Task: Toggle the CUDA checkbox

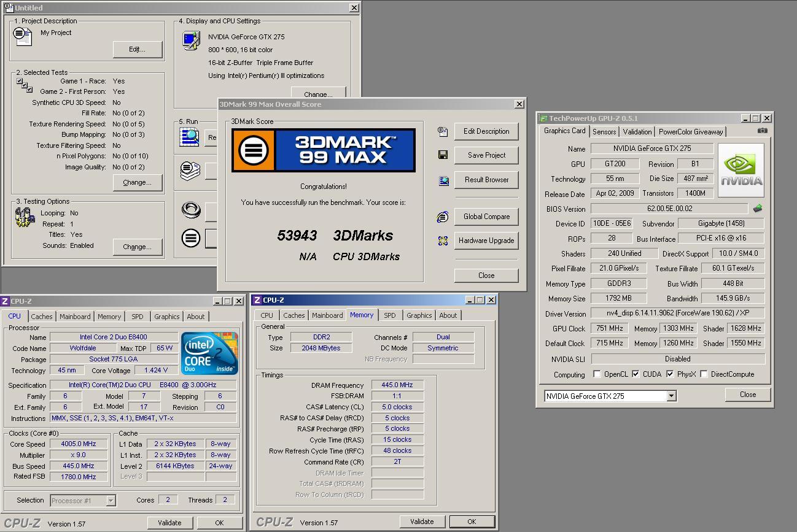Action: (x=636, y=374)
